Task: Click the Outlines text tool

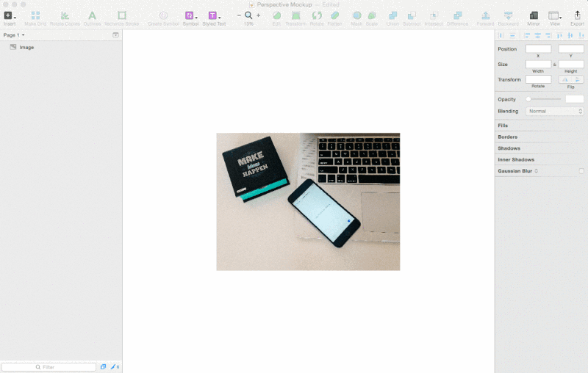Action: tap(92, 15)
